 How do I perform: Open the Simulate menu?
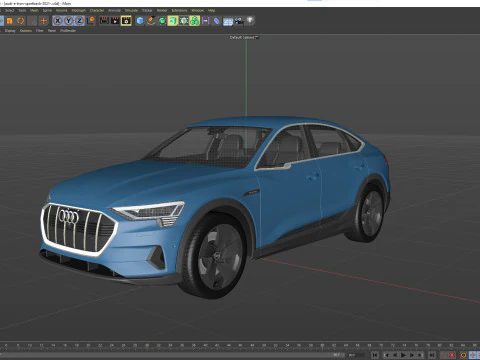pyautogui.click(x=131, y=10)
